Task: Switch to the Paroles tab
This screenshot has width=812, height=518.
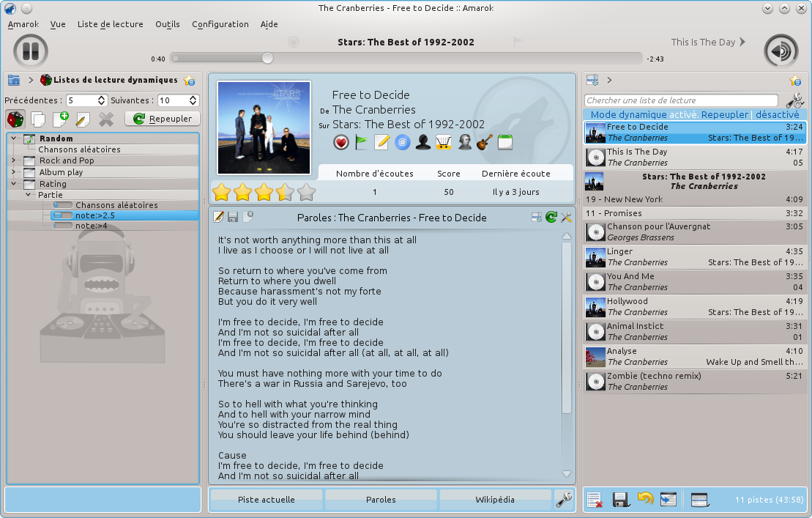Action: point(381,500)
